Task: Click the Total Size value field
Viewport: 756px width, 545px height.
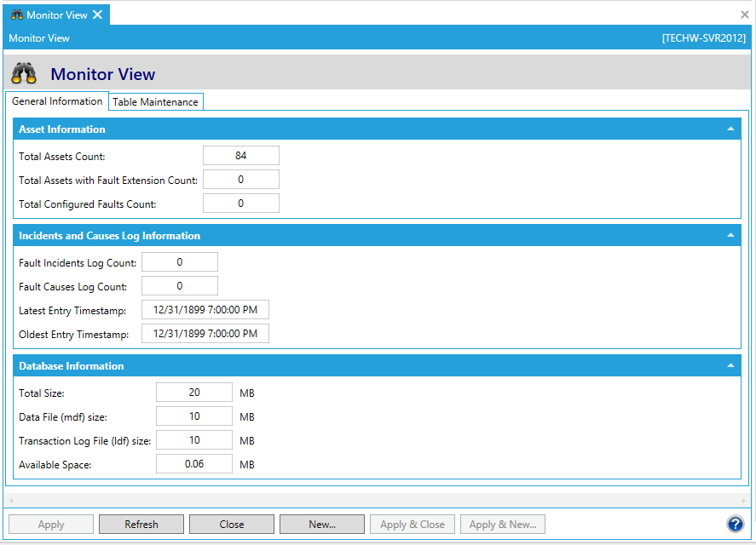Action: tap(194, 393)
